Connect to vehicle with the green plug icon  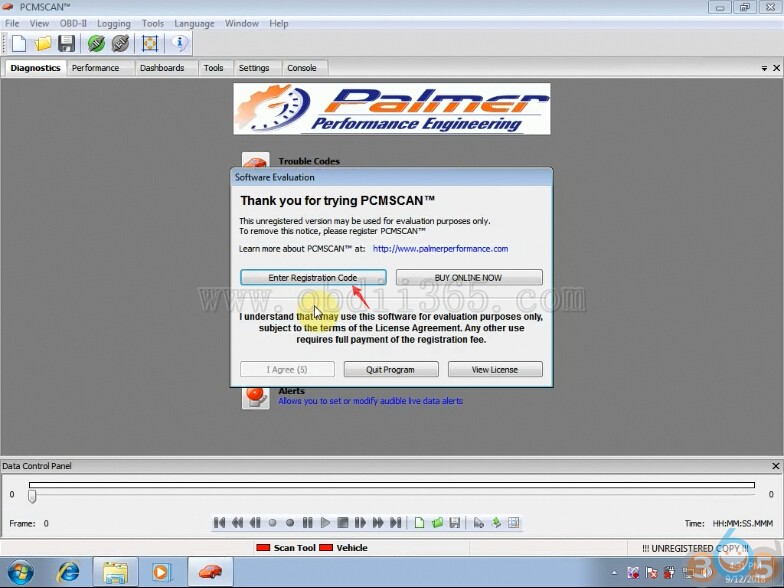pyautogui.click(x=96, y=44)
